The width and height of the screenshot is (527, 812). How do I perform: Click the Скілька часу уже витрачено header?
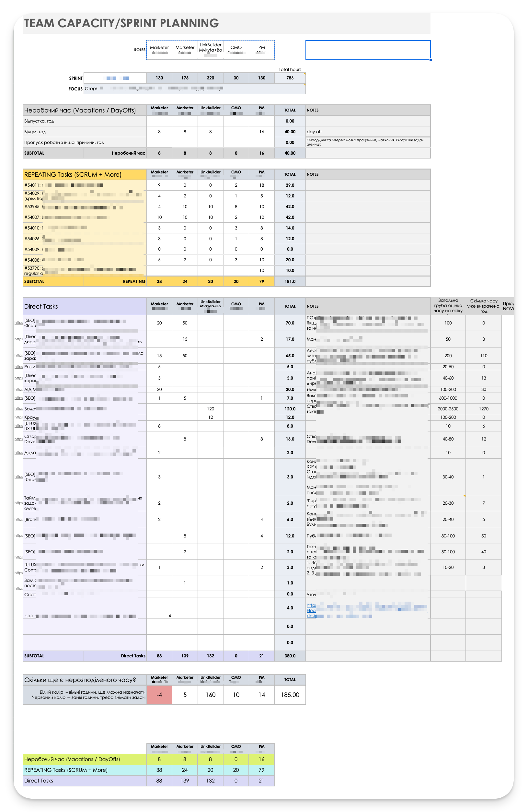tap(483, 306)
